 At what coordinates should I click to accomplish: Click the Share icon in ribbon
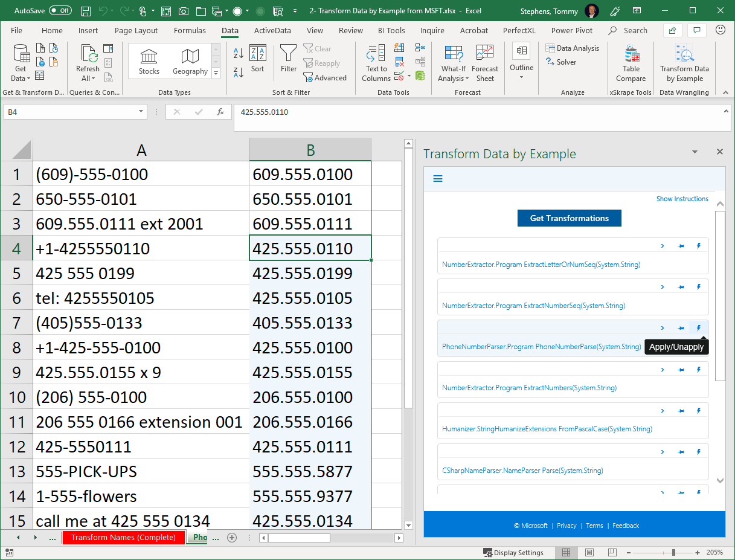point(672,30)
